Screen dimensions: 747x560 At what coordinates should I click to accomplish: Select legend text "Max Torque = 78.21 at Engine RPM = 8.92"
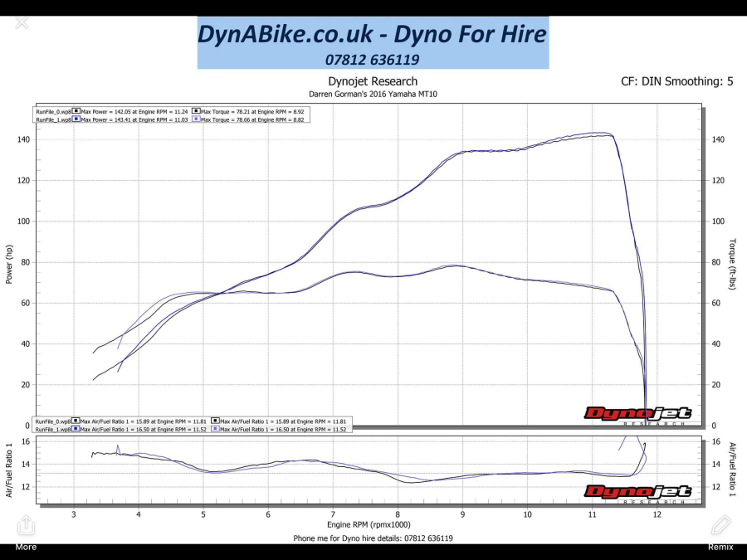[252, 111]
